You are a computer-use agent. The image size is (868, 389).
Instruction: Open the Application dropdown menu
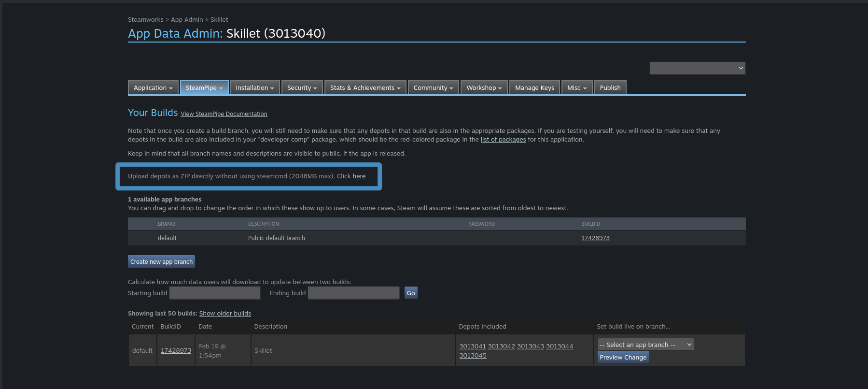[153, 87]
